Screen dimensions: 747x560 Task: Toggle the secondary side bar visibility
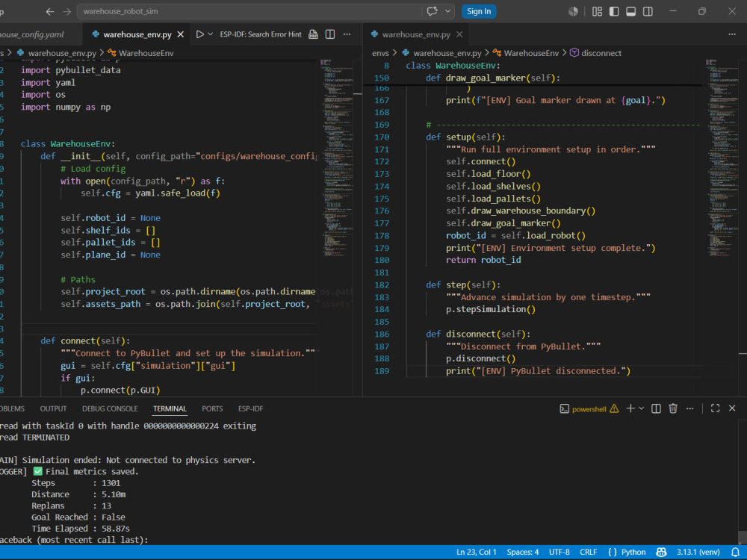648,11
